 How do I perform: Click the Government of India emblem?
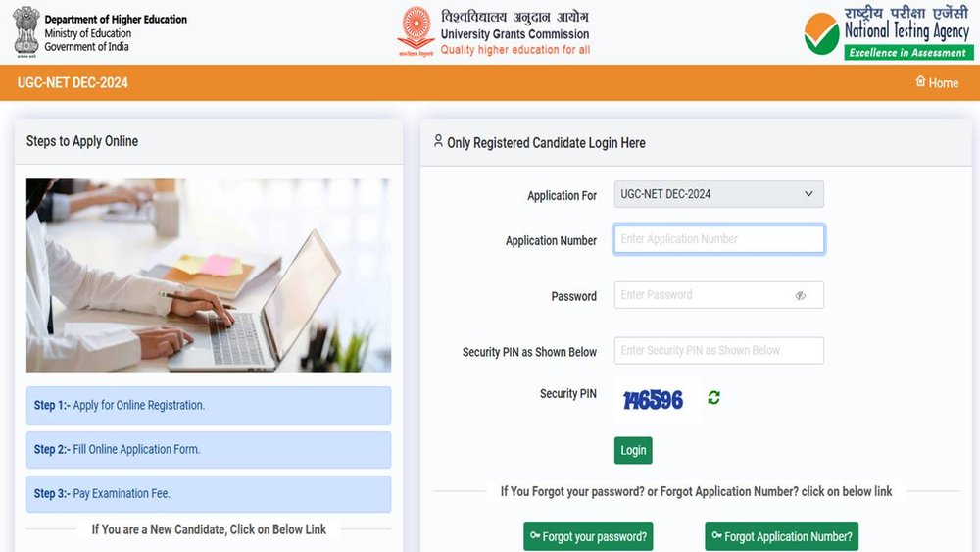26,32
